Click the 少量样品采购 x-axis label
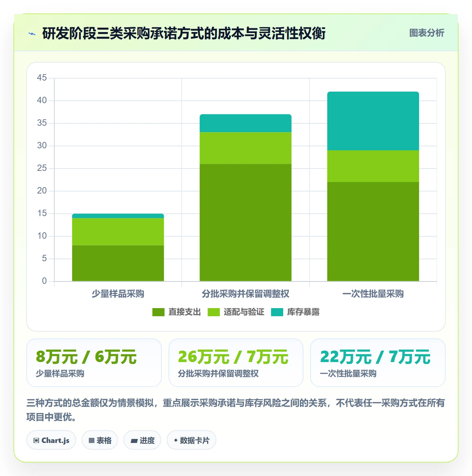472x476 pixels. (x=118, y=294)
